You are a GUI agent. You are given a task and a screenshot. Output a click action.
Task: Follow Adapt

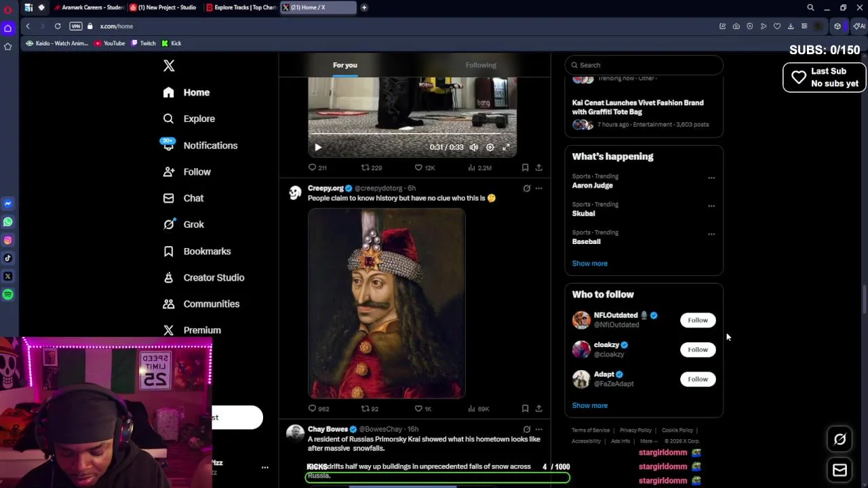(698, 379)
